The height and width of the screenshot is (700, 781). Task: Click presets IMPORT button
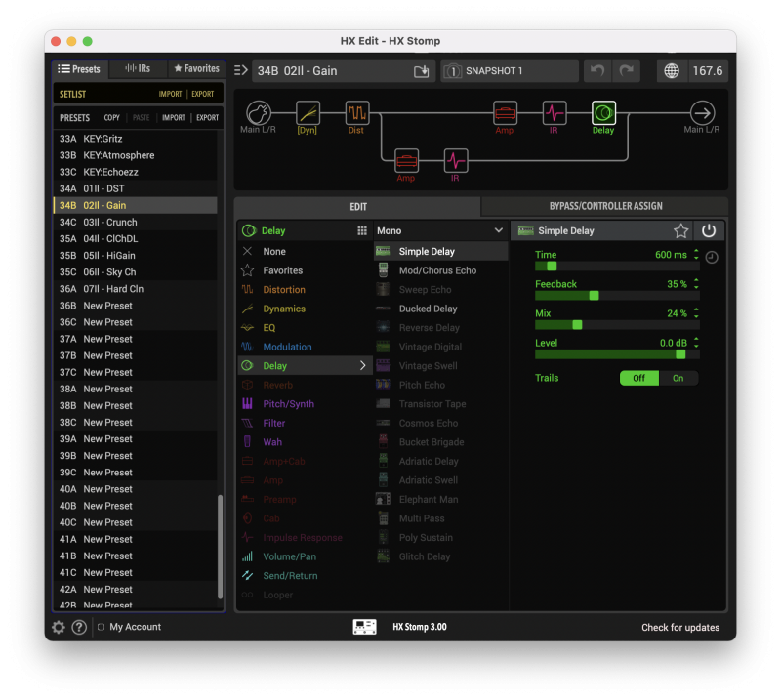[174, 117]
